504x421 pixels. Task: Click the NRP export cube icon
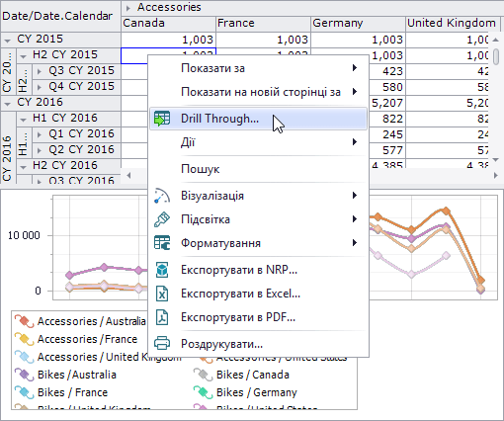tap(162, 270)
